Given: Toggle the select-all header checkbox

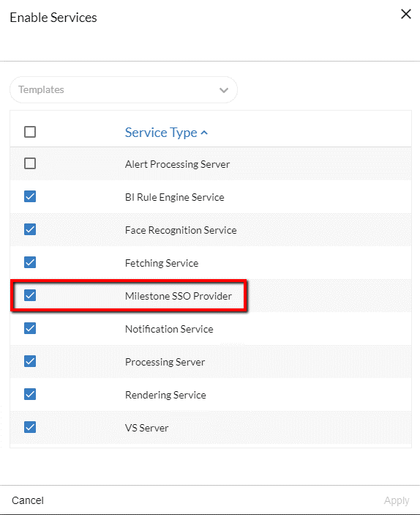Looking at the screenshot, I should (30, 132).
